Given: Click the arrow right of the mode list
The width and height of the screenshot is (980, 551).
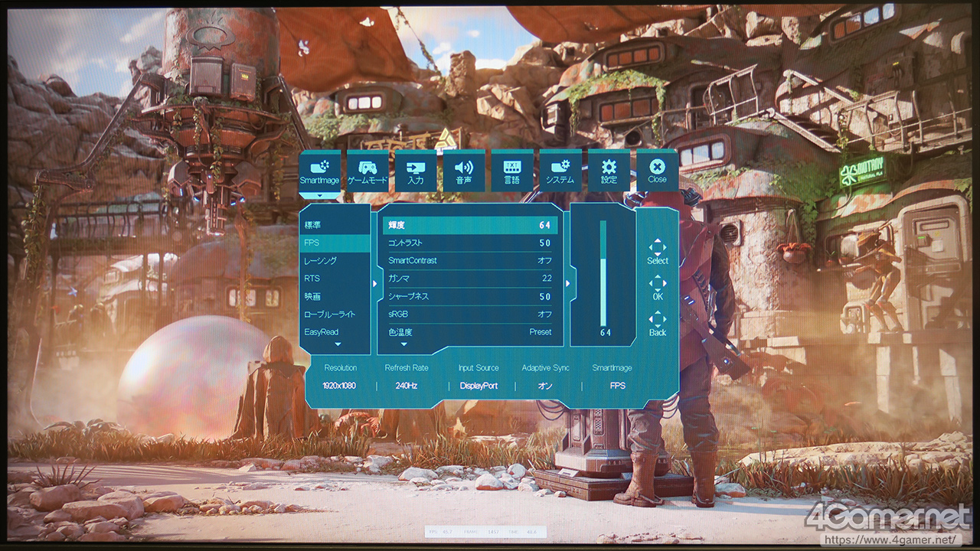Looking at the screenshot, I should click(x=374, y=283).
